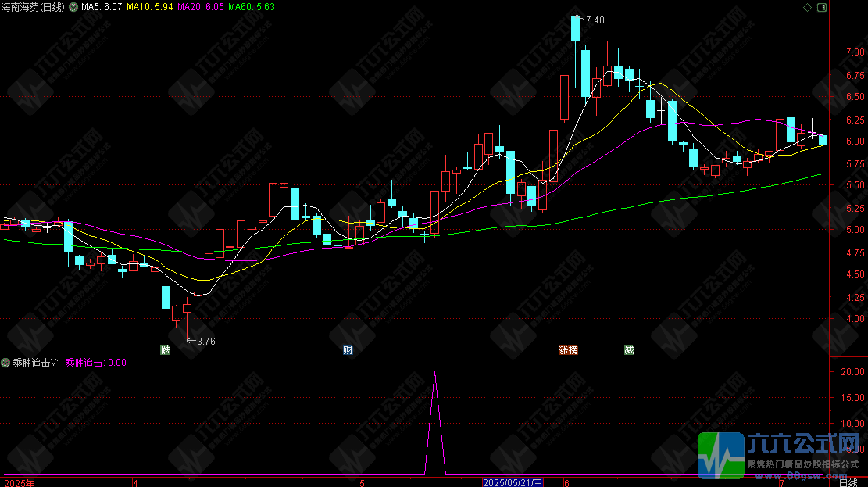Click the tall cyan candle at 7.40
Image resolution: width=868 pixels, height=487 pixels.
[x=576, y=27]
